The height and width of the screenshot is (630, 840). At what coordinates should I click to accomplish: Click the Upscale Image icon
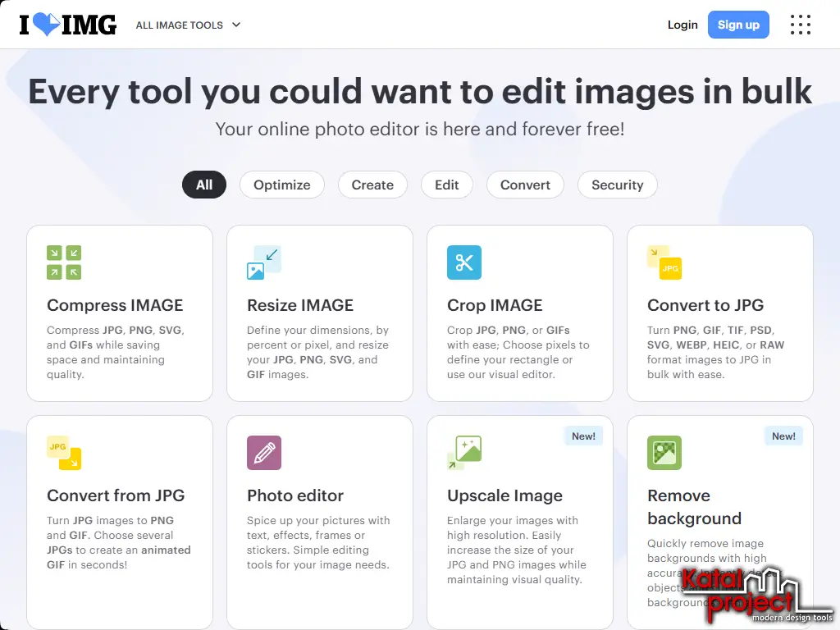[x=464, y=453]
